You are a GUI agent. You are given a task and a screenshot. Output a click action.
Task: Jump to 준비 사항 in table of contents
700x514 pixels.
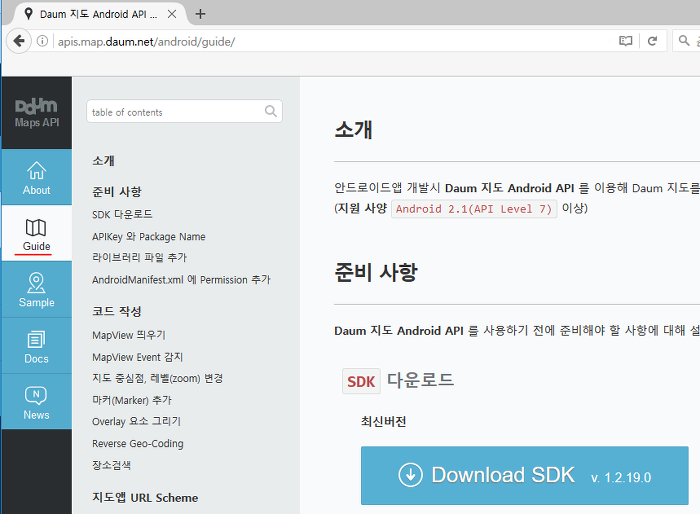coord(117,192)
